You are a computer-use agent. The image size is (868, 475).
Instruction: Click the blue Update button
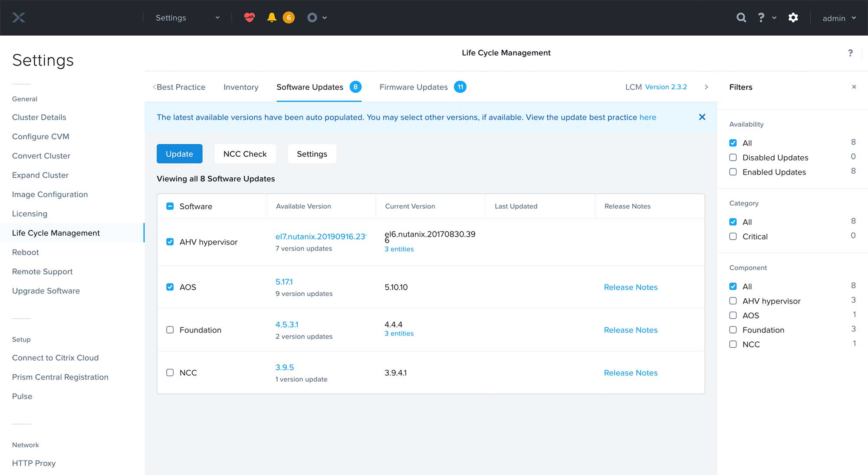click(x=179, y=154)
